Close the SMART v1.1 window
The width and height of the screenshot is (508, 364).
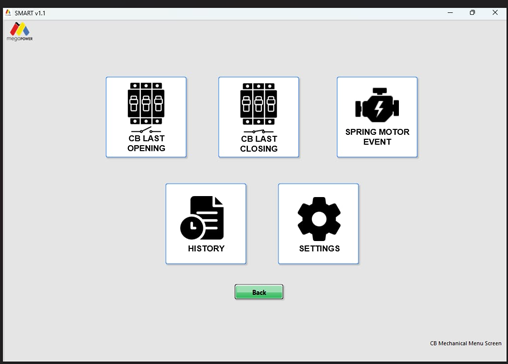[495, 13]
